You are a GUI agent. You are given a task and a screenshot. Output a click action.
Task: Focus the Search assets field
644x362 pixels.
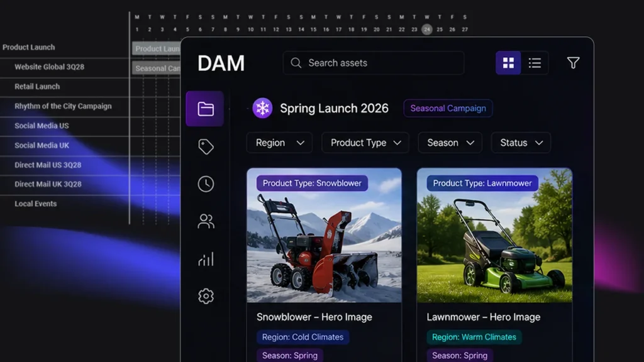tap(374, 63)
